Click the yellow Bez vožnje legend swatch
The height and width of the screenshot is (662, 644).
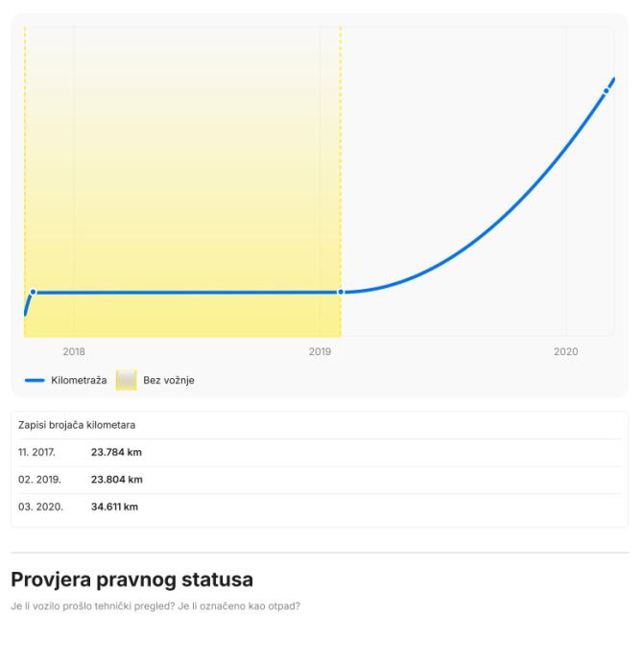[126, 381]
